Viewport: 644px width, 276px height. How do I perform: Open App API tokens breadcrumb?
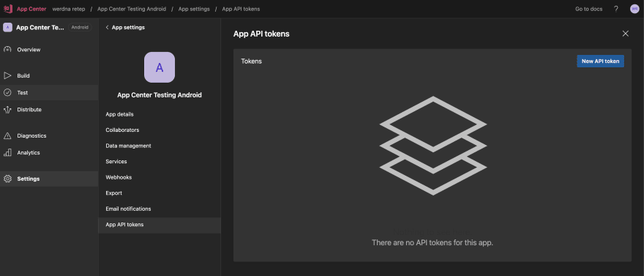pos(241,9)
